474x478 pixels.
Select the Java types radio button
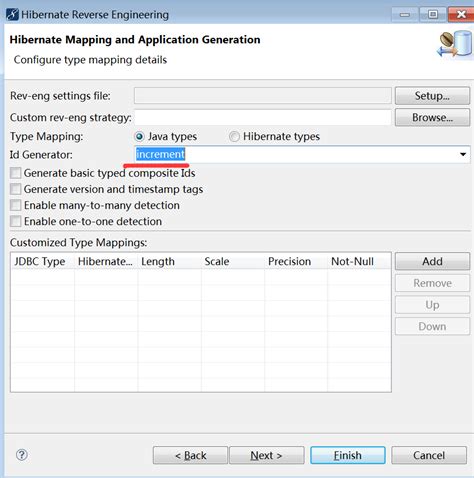[139, 136]
